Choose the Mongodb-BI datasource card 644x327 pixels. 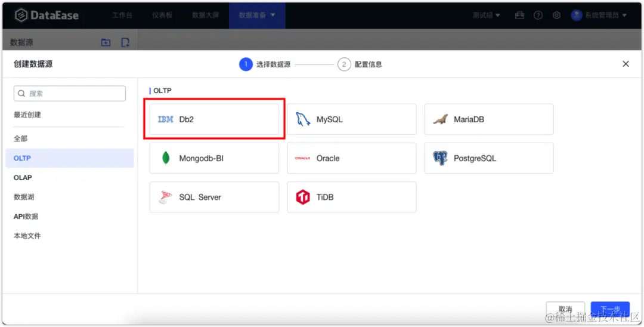point(214,158)
